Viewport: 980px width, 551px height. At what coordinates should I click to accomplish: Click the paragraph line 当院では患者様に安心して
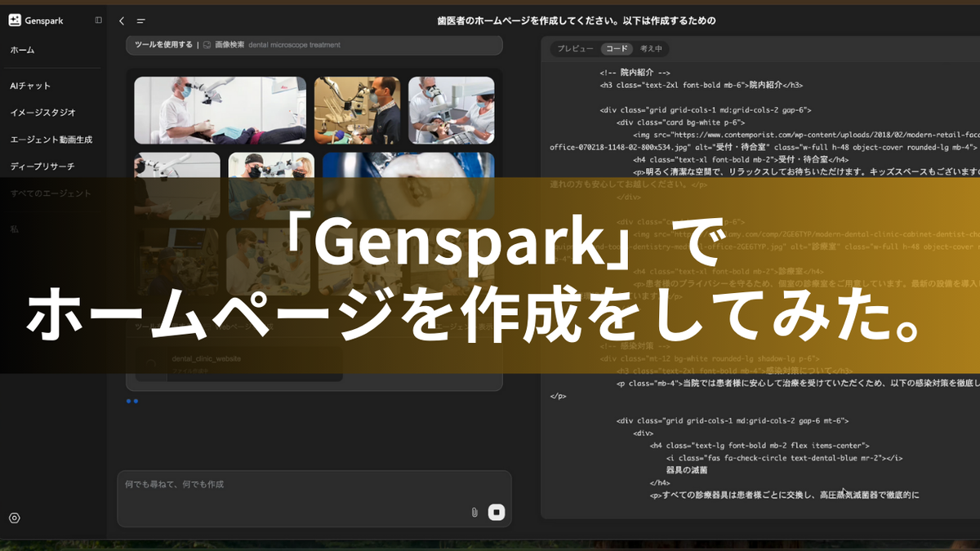pos(798,383)
